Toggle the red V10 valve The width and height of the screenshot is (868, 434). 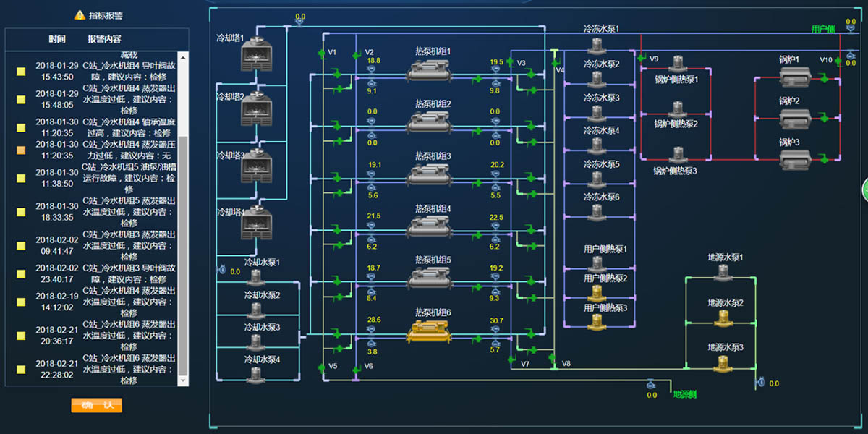coord(839,60)
